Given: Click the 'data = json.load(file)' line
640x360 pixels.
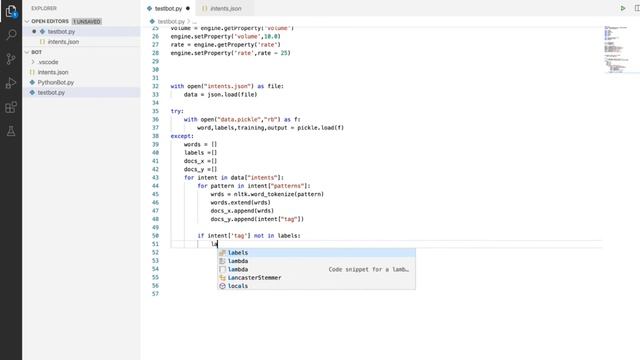Looking at the screenshot, I should pyautogui.click(x=220, y=94).
